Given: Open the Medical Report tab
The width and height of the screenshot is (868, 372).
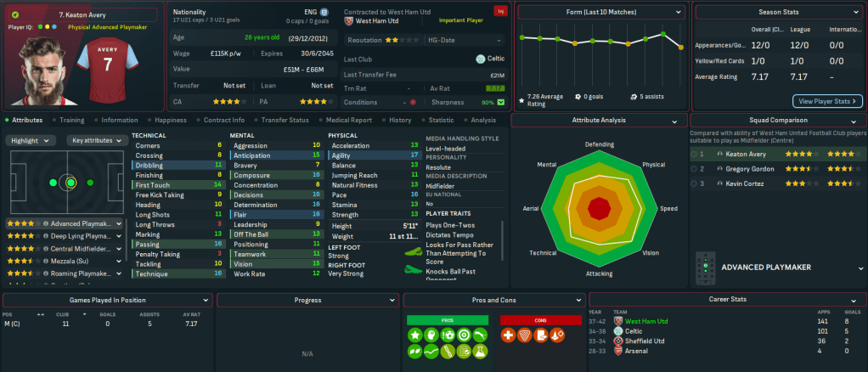Looking at the screenshot, I should [x=348, y=121].
